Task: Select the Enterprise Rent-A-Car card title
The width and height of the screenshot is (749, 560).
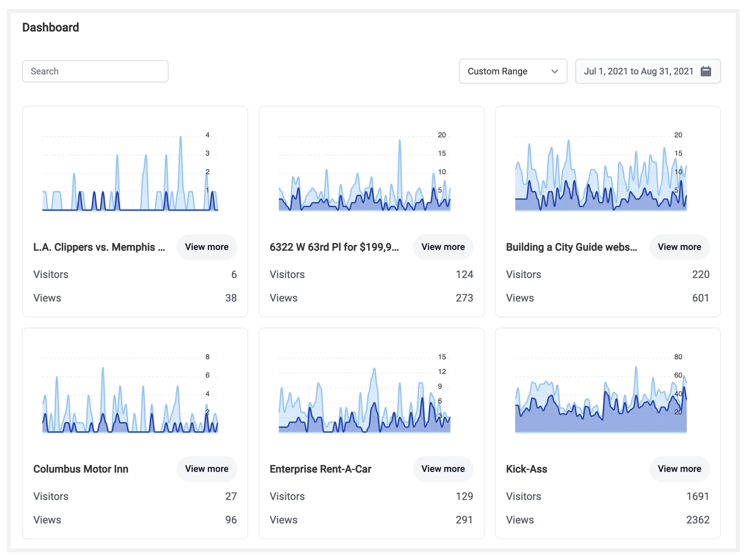Action: 320,469
